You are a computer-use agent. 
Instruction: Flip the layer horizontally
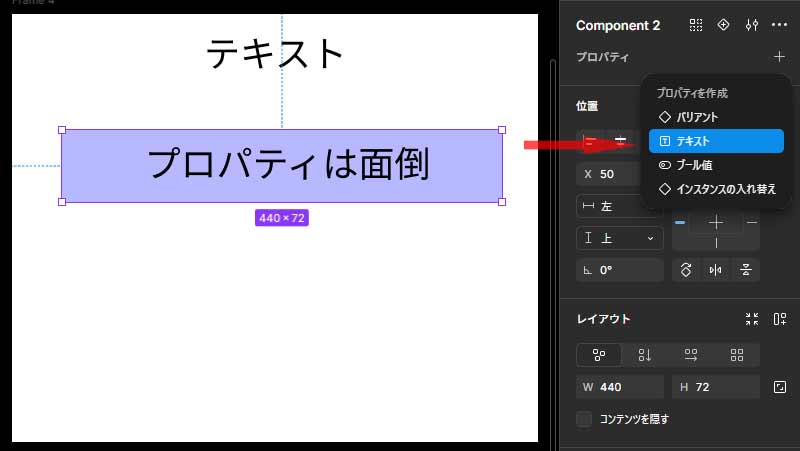(715, 270)
